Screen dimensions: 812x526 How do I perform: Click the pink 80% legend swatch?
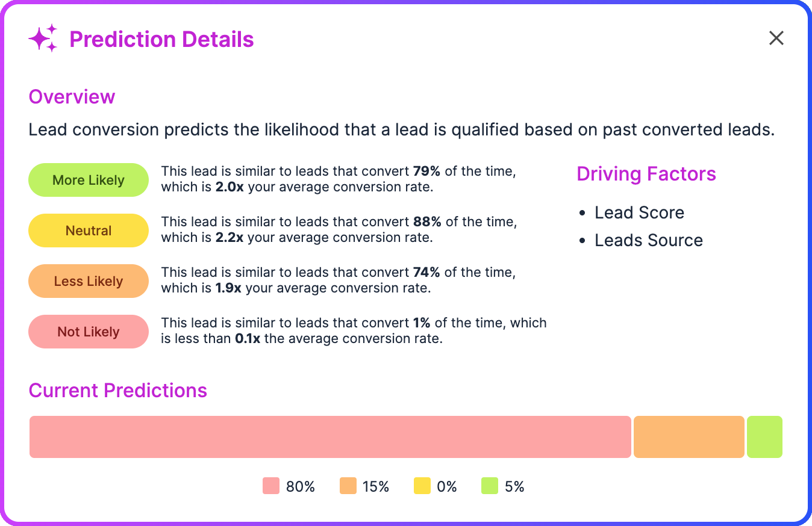pyautogui.click(x=270, y=486)
